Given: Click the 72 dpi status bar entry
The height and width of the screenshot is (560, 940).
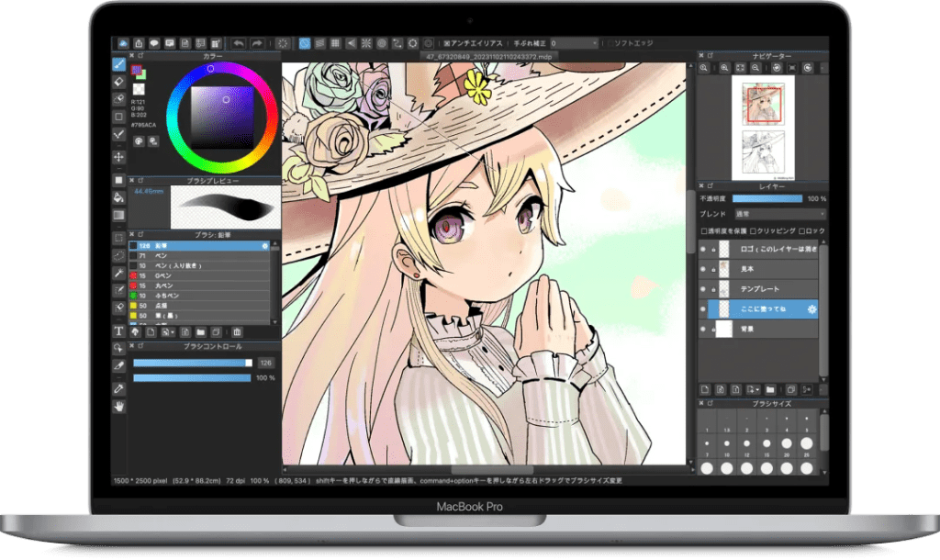Looking at the screenshot, I should (236, 481).
